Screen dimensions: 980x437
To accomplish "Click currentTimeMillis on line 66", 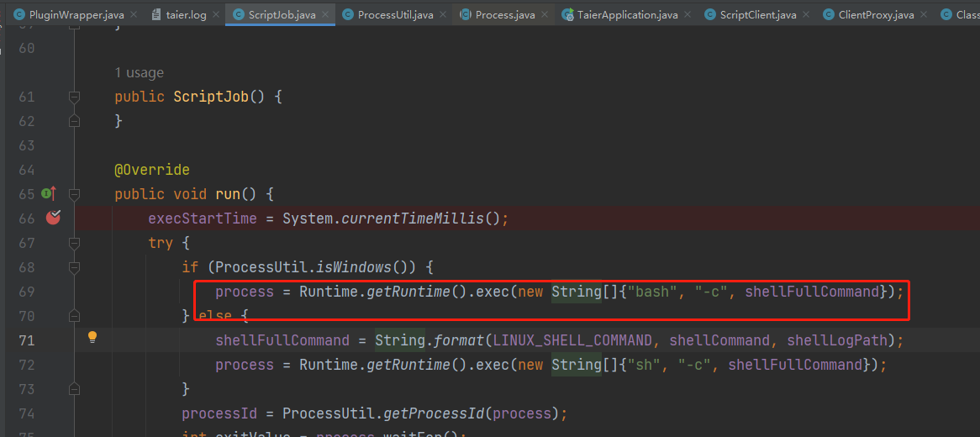I will (x=414, y=218).
